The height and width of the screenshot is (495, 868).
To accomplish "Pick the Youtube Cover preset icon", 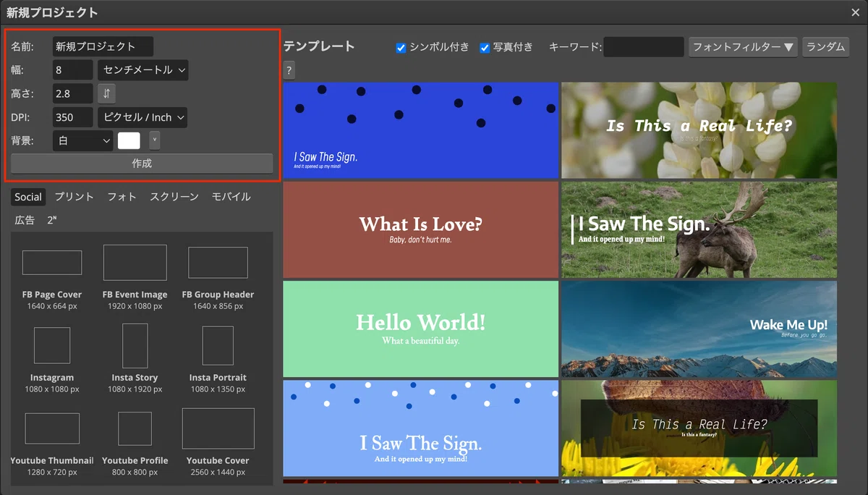I will (218, 428).
